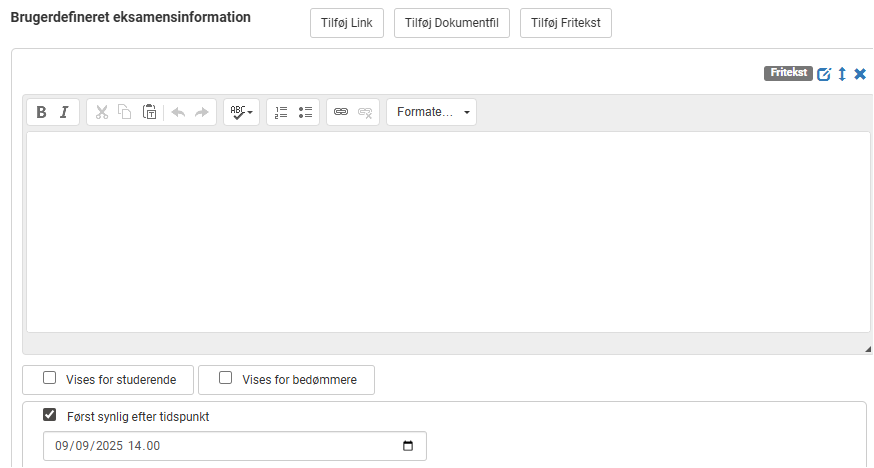
Task: Click the unlink icon in toolbar
Action: pyautogui.click(x=365, y=112)
